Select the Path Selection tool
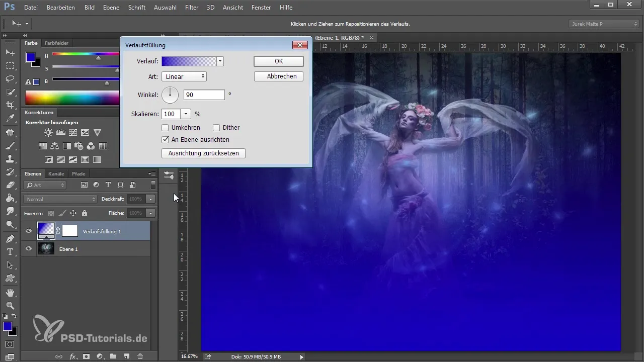Viewport: 644px width, 362px height. point(10,265)
